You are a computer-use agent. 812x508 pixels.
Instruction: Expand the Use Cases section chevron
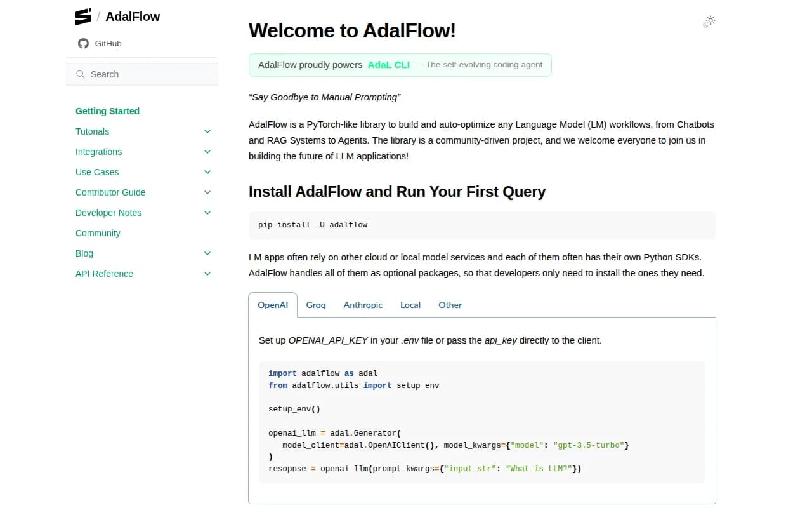pyautogui.click(x=207, y=172)
